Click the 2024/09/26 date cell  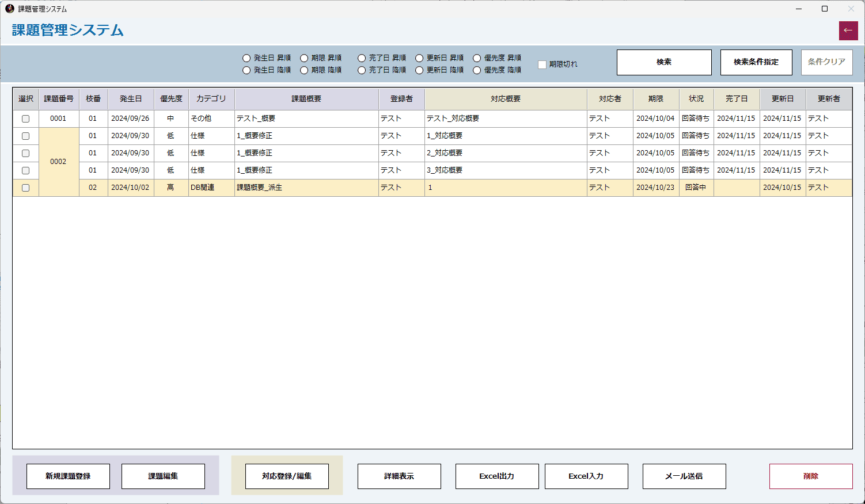click(x=131, y=119)
